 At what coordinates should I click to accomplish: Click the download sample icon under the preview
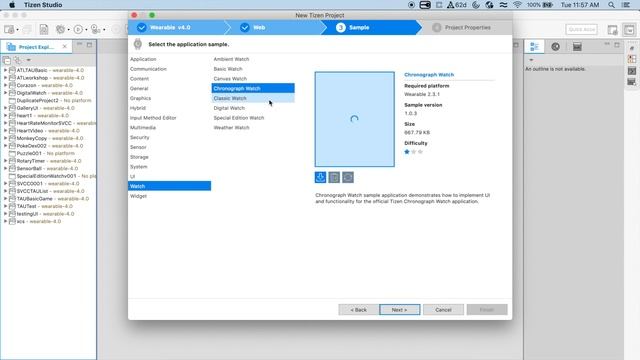click(x=320, y=177)
